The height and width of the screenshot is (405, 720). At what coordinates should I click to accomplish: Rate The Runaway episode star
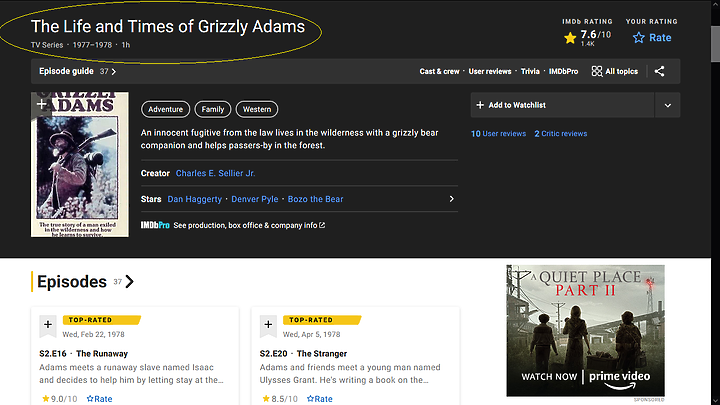coord(91,398)
